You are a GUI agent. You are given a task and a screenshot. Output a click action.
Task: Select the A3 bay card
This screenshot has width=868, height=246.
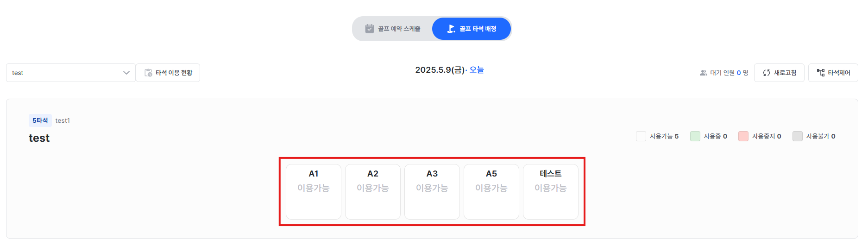click(x=432, y=192)
